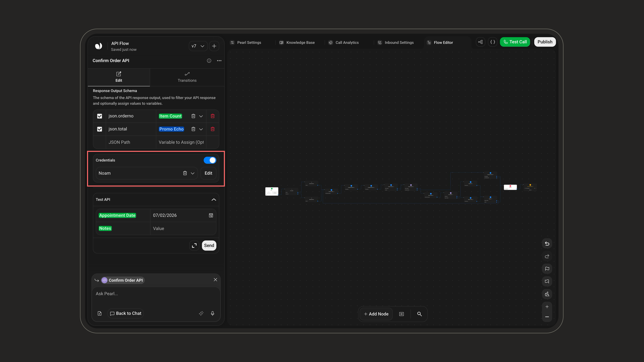Click the redo arrow on the canvas toolbar

coord(547,256)
